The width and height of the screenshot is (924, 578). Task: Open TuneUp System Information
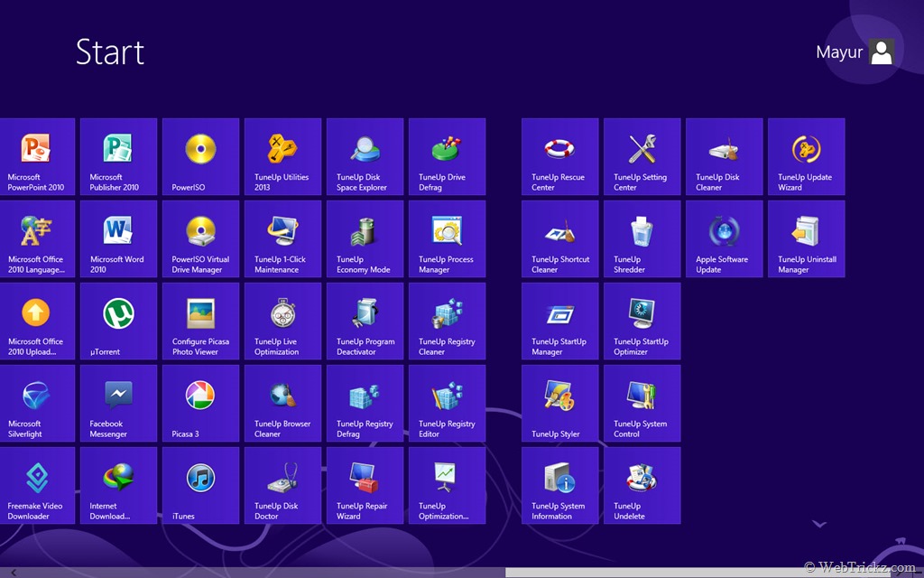pos(559,485)
